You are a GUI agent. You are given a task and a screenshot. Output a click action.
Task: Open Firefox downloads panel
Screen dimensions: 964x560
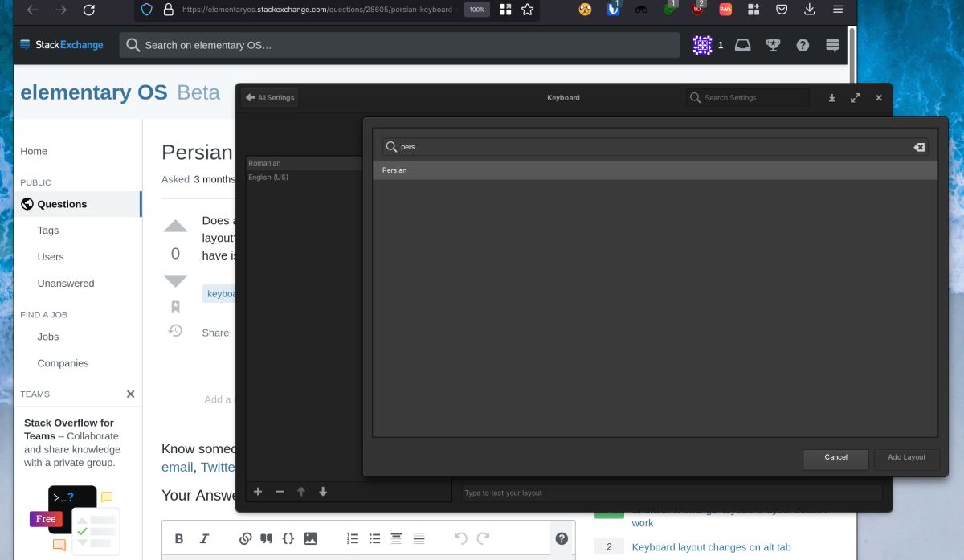click(x=810, y=10)
